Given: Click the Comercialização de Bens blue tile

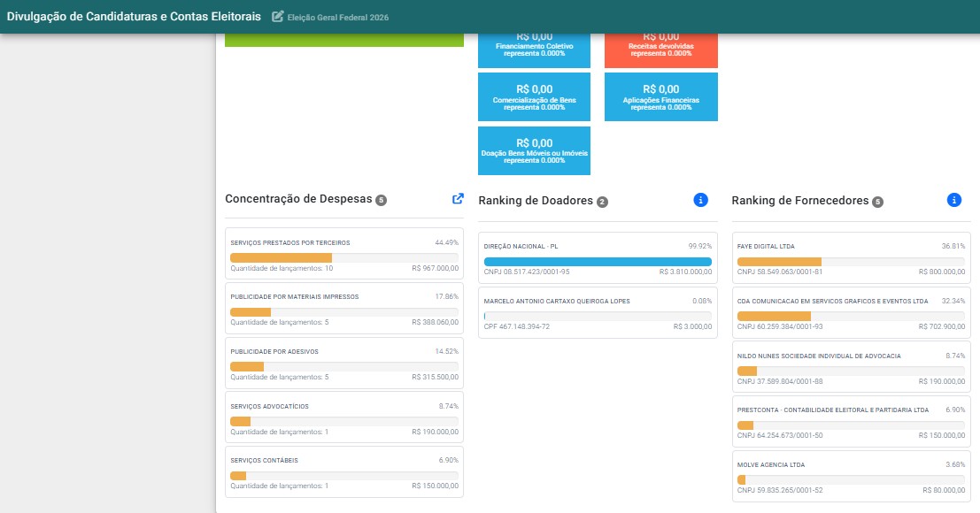Looking at the screenshot, I should [x=535, y=96].
